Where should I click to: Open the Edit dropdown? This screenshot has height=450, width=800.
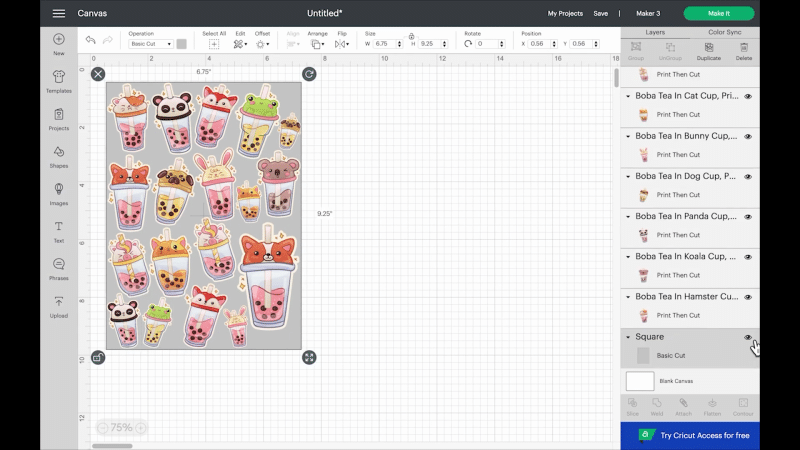(x=240, y=44)
